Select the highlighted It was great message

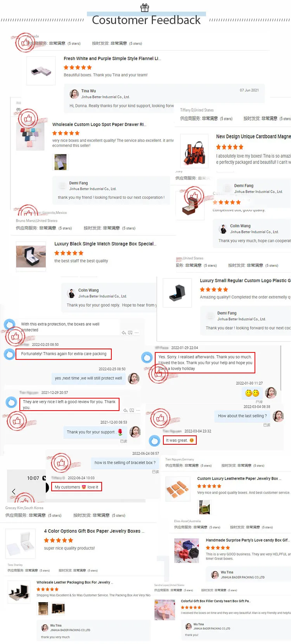pyautogui.click(x=180, y=440)
